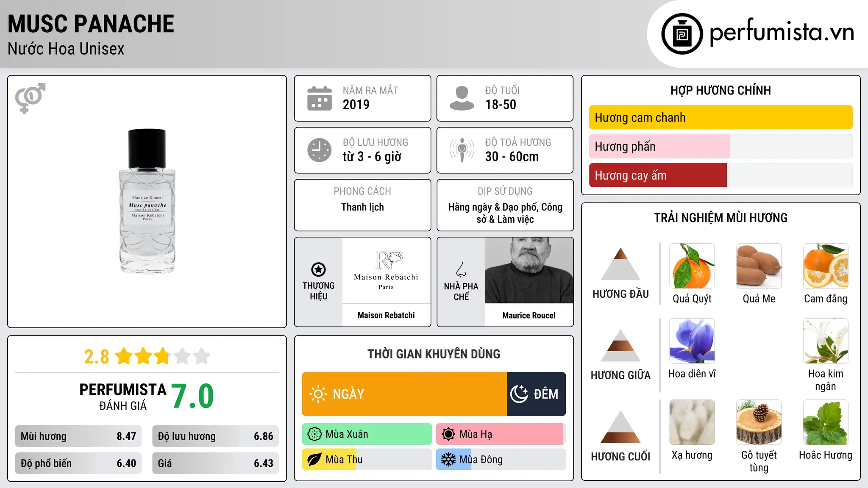
Task: Click the green 7.0 Perfumista score
Action: click(x=192, y=396)
